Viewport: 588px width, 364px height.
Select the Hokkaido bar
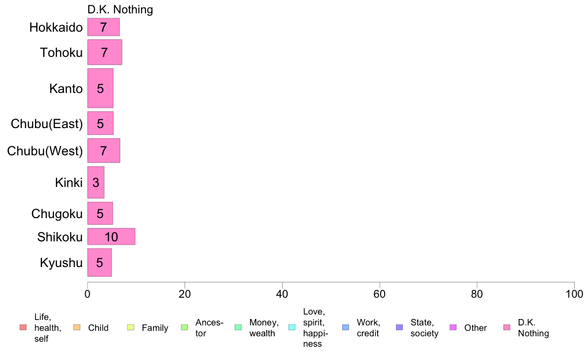(x=103, y=27)
